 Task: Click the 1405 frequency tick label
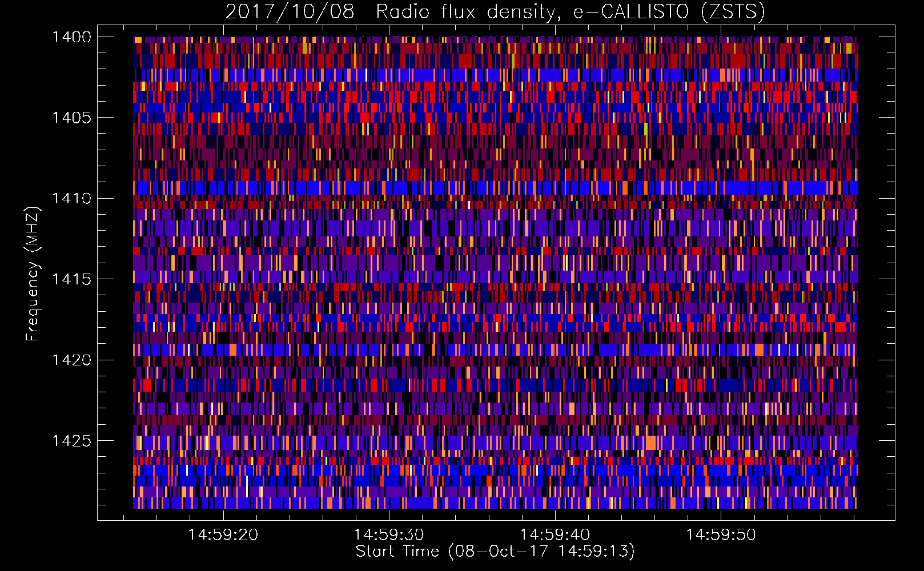click(x=71, y=118)
